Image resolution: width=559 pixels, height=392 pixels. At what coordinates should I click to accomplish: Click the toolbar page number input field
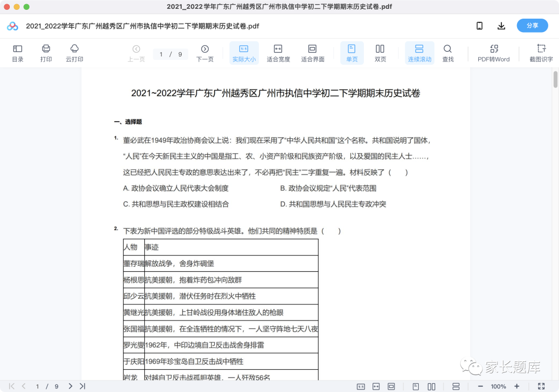161,54
